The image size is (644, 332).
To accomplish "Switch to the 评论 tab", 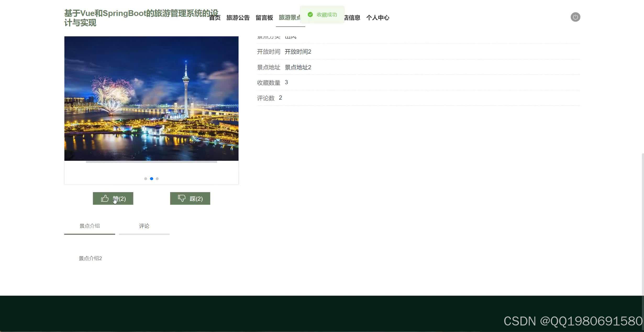I will coord(144,226).
